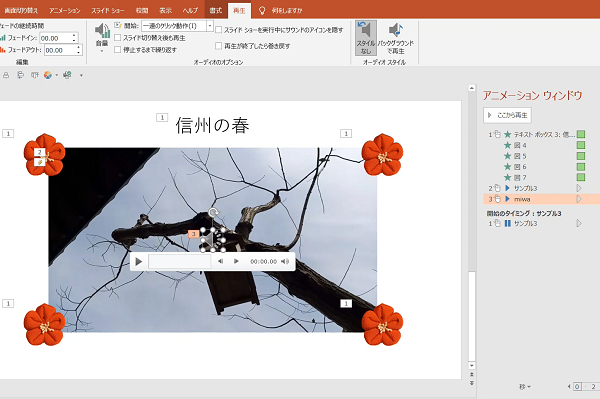Click animation tag 3 beside the audio icon
The width and height of the screenshot is (600, 399).
(194, 234)
